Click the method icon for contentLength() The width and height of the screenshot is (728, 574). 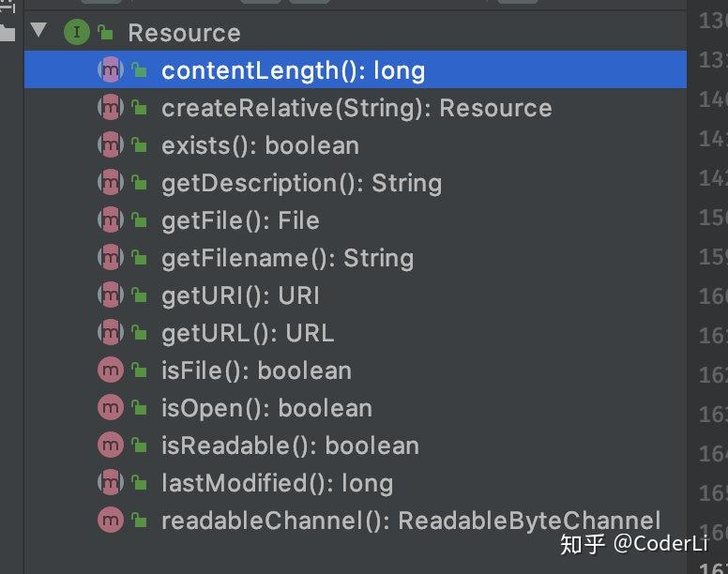(x=111, y=70)
